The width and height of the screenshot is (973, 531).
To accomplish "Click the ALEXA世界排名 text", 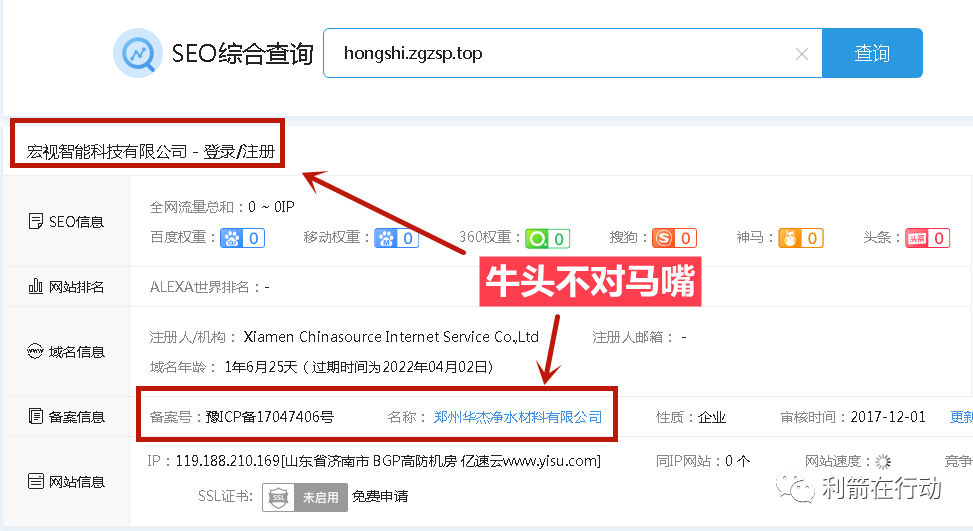I will [x=209, y=287].
